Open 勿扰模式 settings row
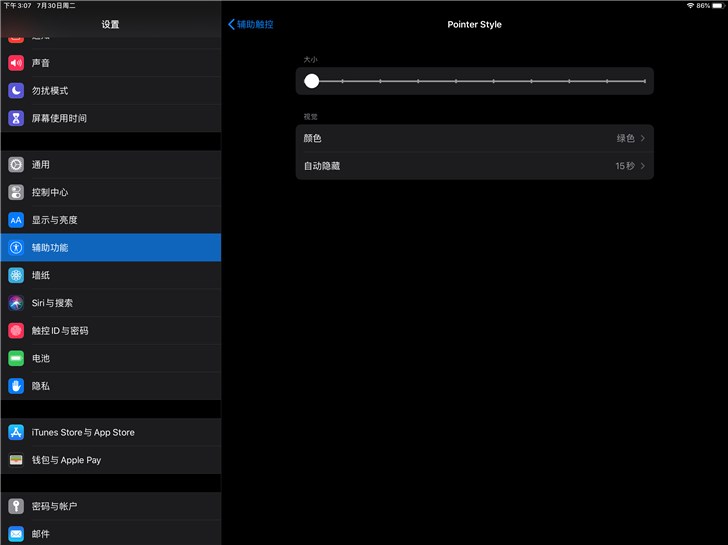The height and width of the screenshot is (545, 728). point(110,91)
